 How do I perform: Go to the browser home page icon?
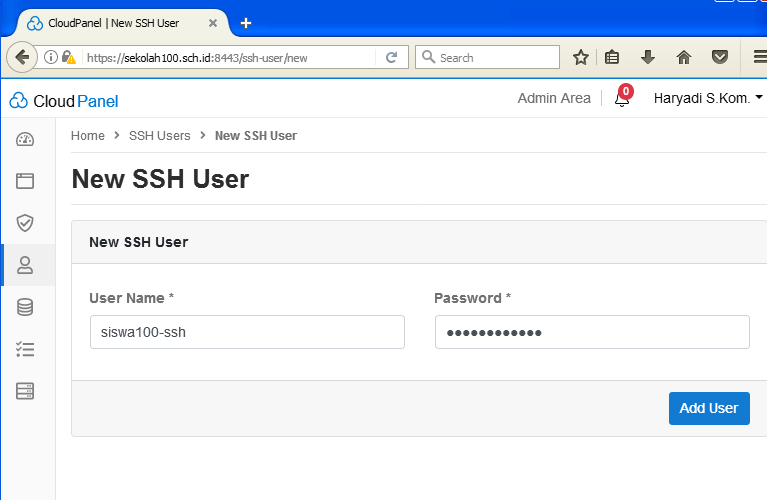click(684, 57)
